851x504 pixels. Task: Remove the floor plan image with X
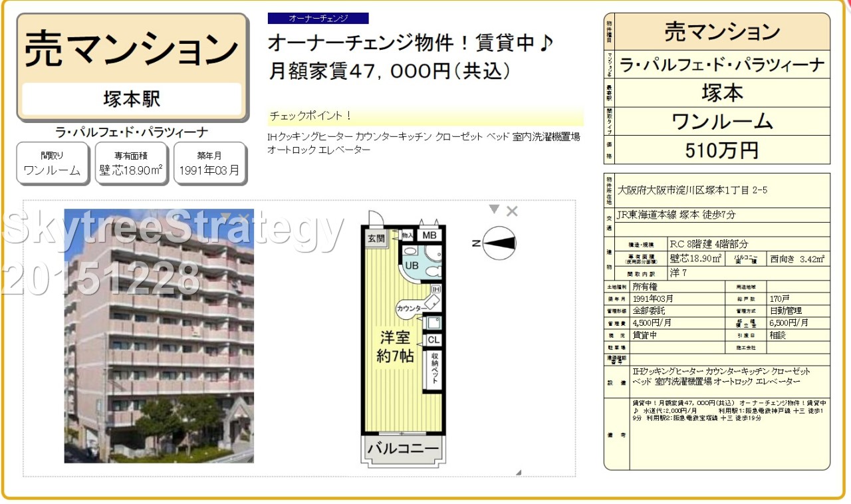(x=512, y=211)
